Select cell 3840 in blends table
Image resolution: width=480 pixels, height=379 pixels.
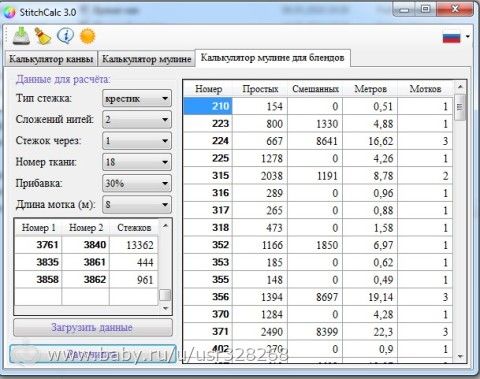point(86,245)
